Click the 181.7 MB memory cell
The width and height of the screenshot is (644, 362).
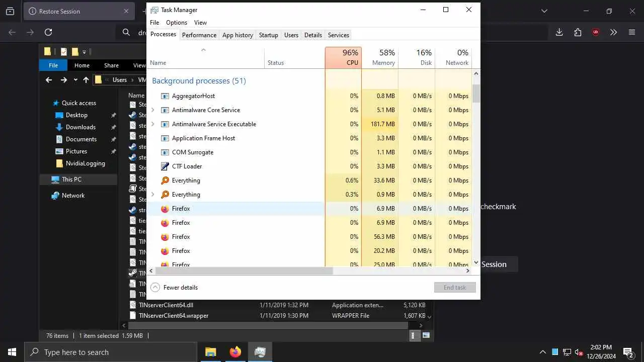[x=380, y=124]
